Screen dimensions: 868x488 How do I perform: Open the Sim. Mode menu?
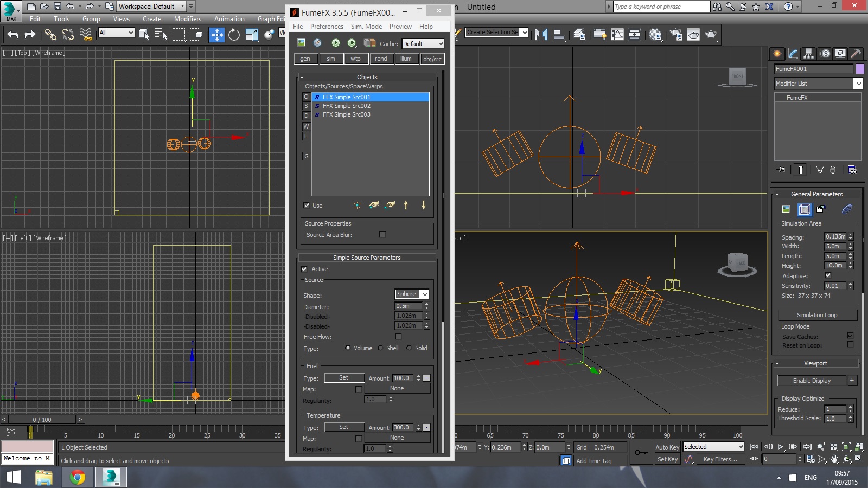[x=366, y=27]
